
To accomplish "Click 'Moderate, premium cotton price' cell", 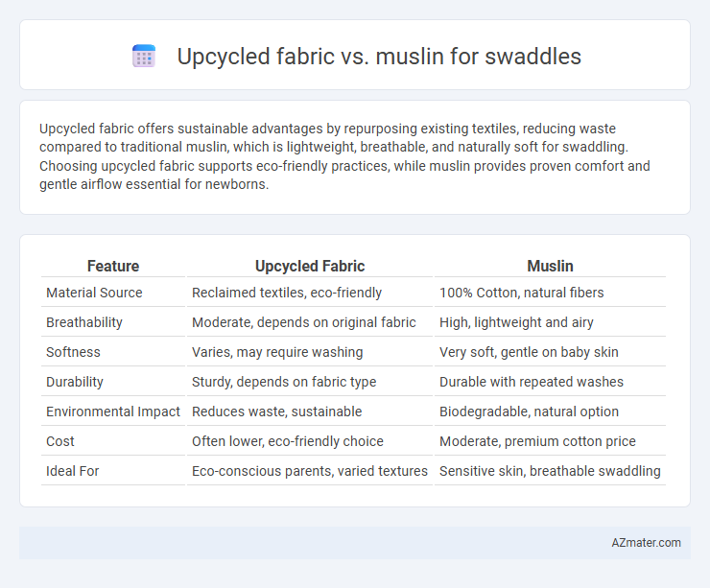I will [537, 441].
